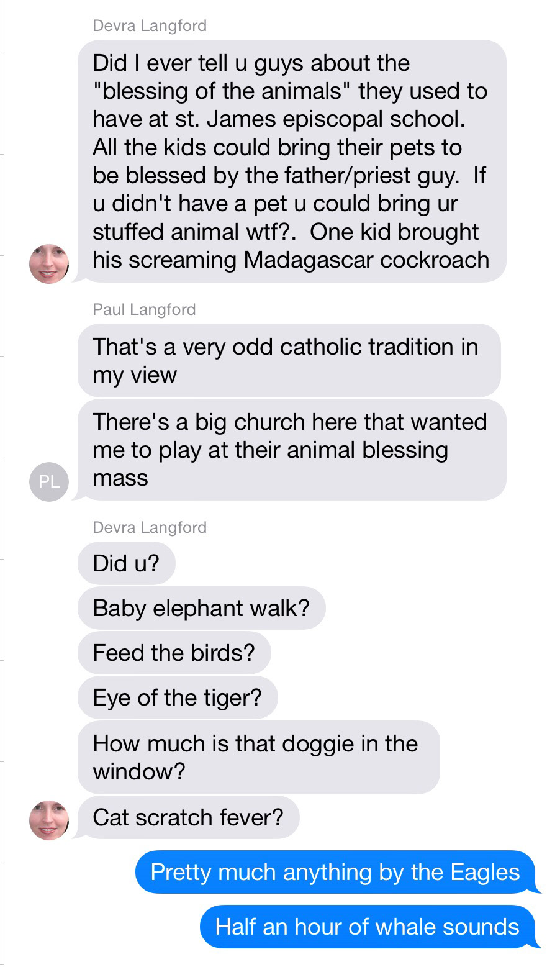The image size is (560, 967).
Task: Click the words stuffed animal wtf?
Action: pos(184,232)
